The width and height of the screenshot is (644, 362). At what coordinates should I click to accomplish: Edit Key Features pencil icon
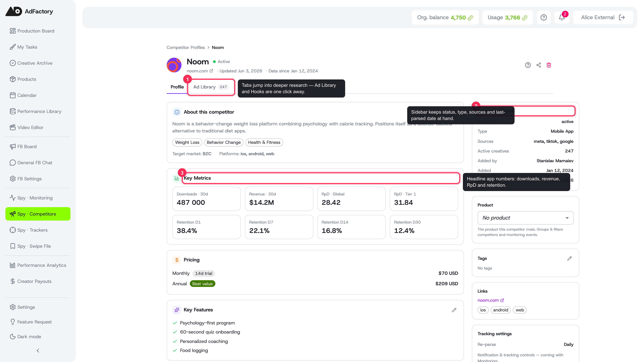(x=454, y=310)
